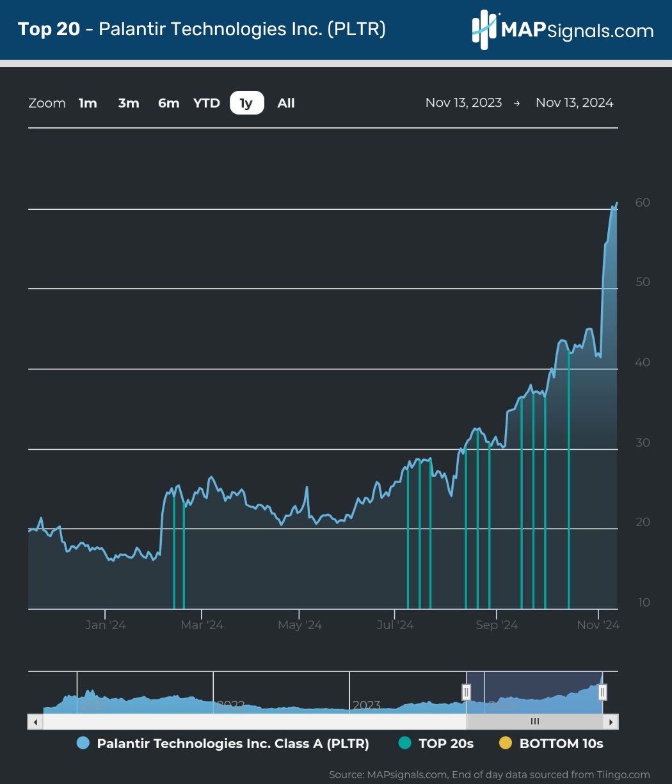Image resolution: width=672 pixels, height=784 pixels.
Task: Toggle the BOTTOM 10s legend series
Action: [x=551, y=744]
